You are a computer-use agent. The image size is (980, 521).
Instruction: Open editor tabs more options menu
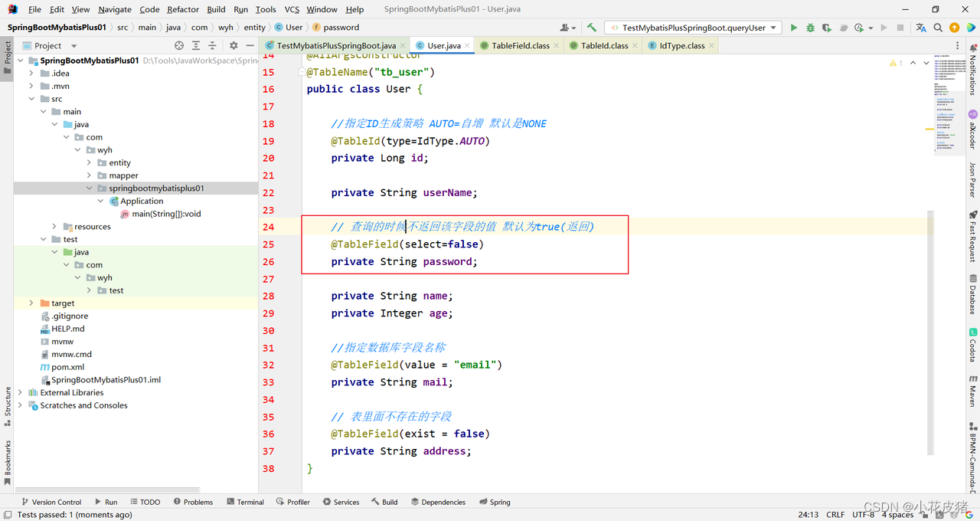(x=955, y=46)
